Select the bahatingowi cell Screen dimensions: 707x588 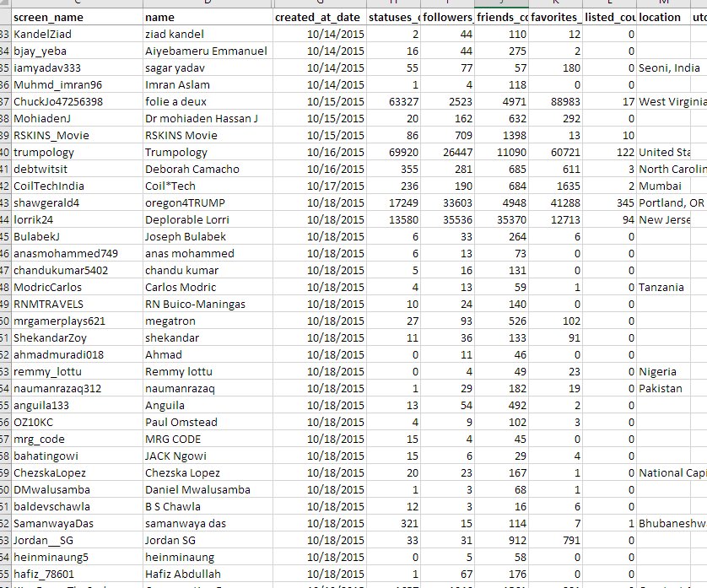pos(77,456)
